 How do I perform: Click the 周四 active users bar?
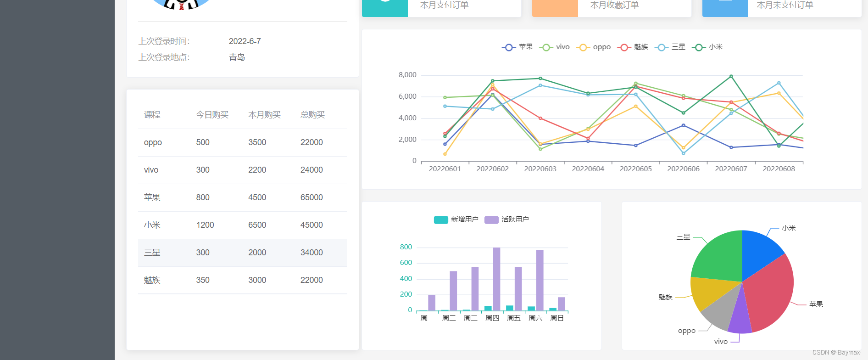496,279
